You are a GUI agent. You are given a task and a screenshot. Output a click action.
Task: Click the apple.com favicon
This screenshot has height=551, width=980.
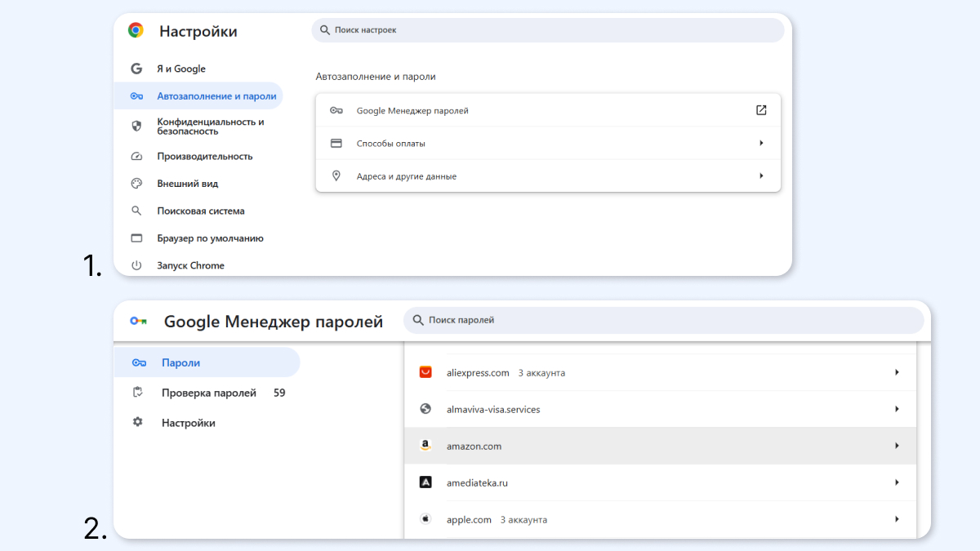point(425,519)
